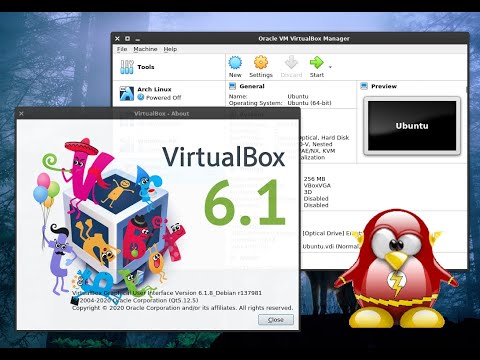Open the Help menu
This screenshot has width=480, height=360.
170,49
